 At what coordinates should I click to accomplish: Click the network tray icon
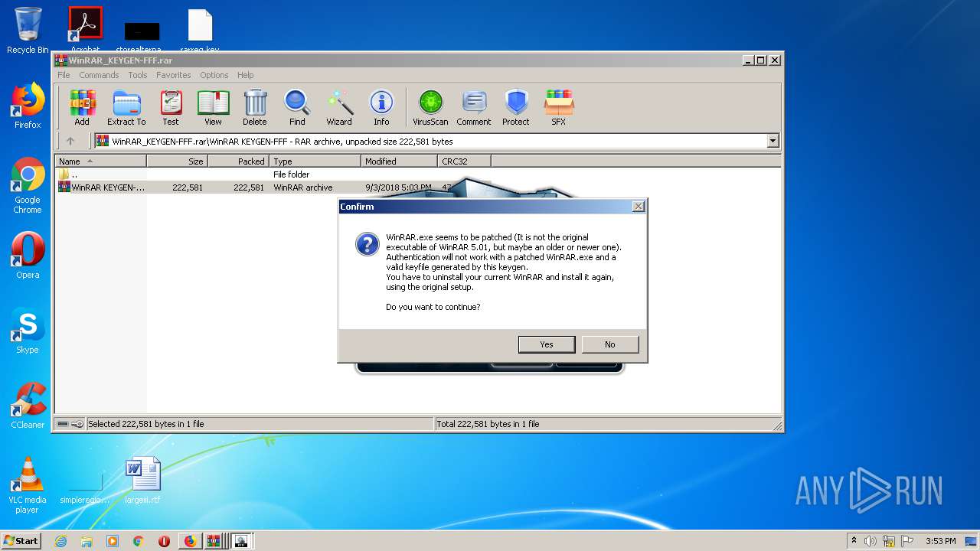pyautogui.click(x=889, y=541)
